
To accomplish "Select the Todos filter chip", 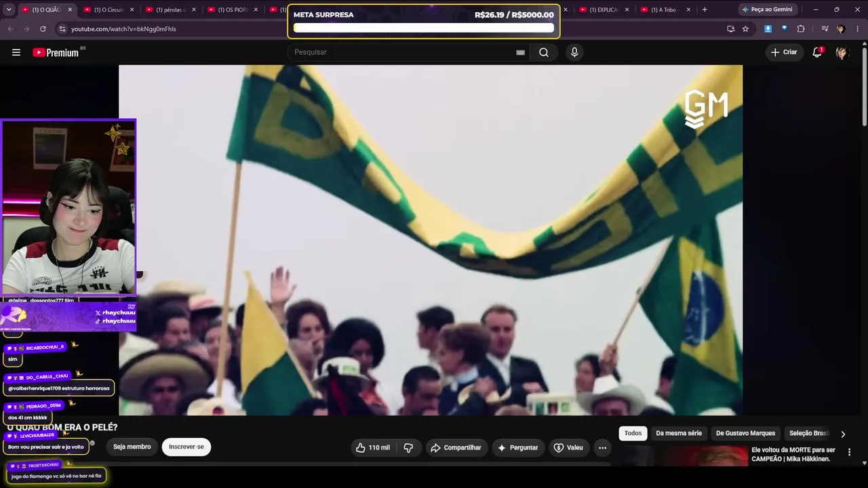I will coord(633,433).
